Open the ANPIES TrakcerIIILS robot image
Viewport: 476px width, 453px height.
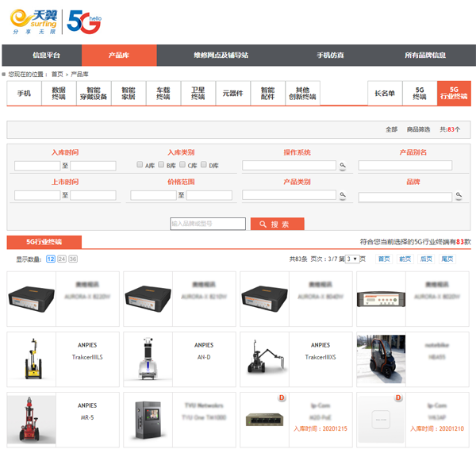(x=32, y=359)
